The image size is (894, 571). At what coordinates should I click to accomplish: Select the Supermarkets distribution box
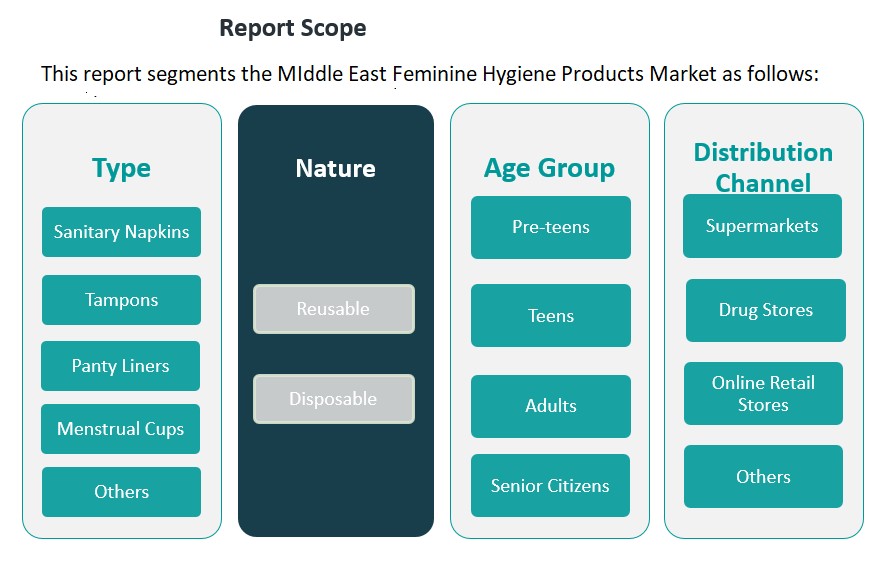click(762, 226)
